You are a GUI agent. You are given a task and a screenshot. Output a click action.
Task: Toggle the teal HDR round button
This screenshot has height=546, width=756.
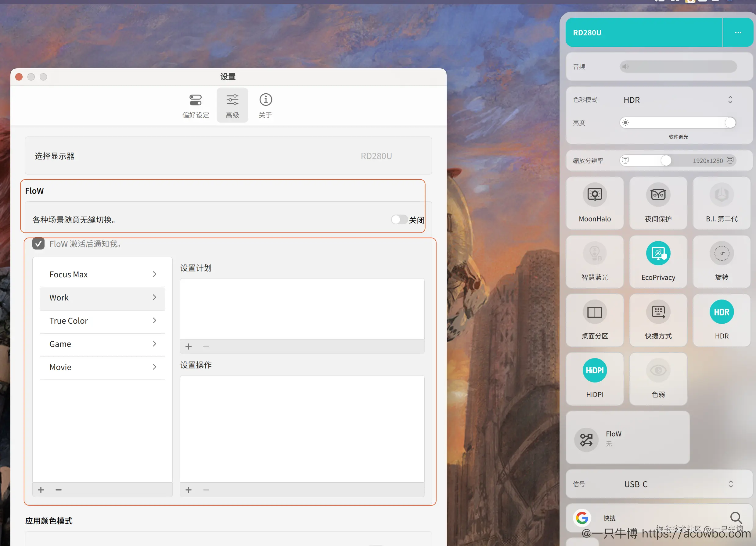721,312
